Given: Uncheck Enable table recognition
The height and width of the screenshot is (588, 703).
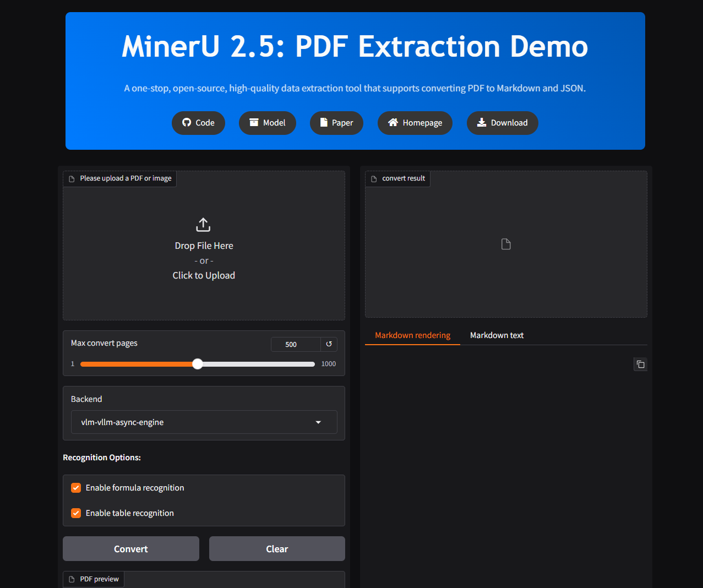Looking at the screenshot, I should pyautogui.click(x=76, y=513).
